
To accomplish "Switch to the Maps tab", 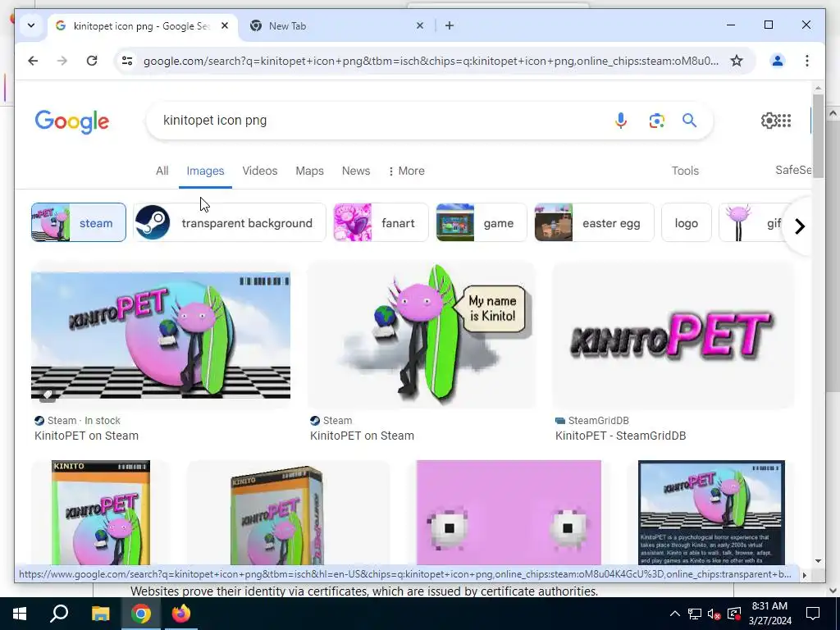I will click(x=309, y=171).
